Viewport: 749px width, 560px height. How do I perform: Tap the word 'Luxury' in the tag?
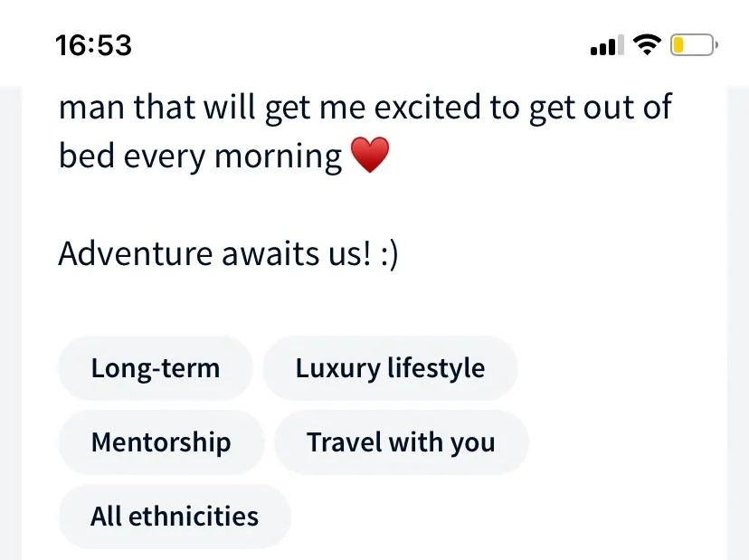[x=337, y=369]
